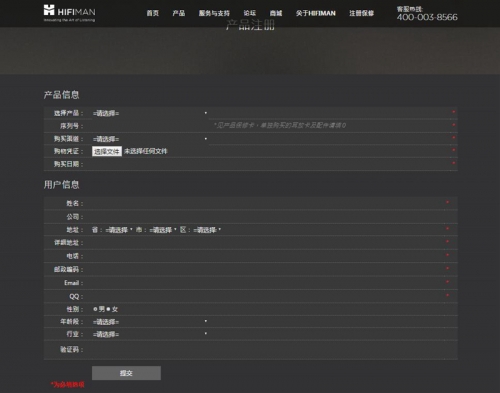Click the 提交 submit button

[x=126, y=373]
